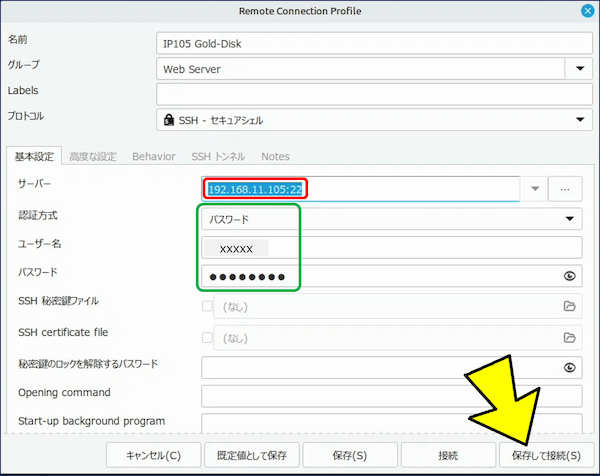Click the server browse ellipsis button
The width and height of the screenshot is (600, 476).
(x=565, y=189)
